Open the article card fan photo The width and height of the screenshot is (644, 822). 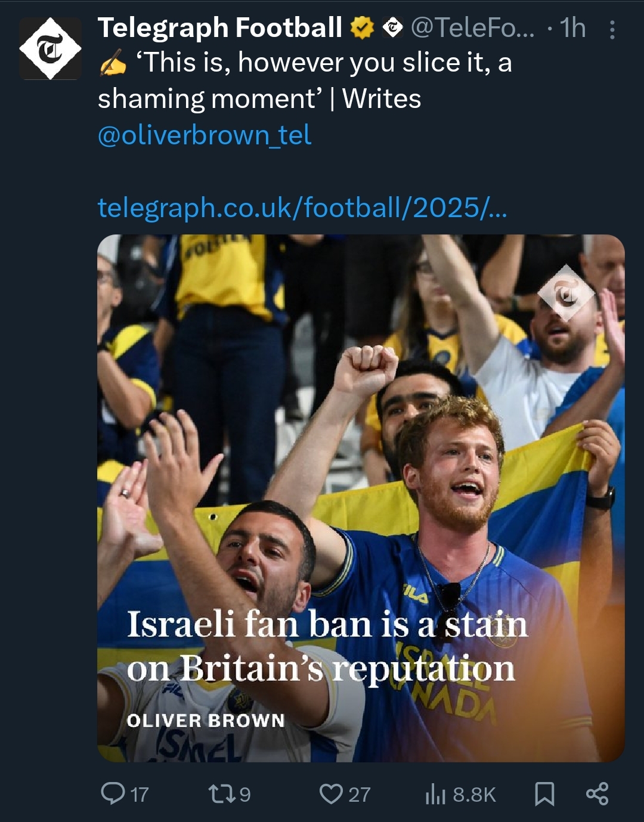coord(361,498)
